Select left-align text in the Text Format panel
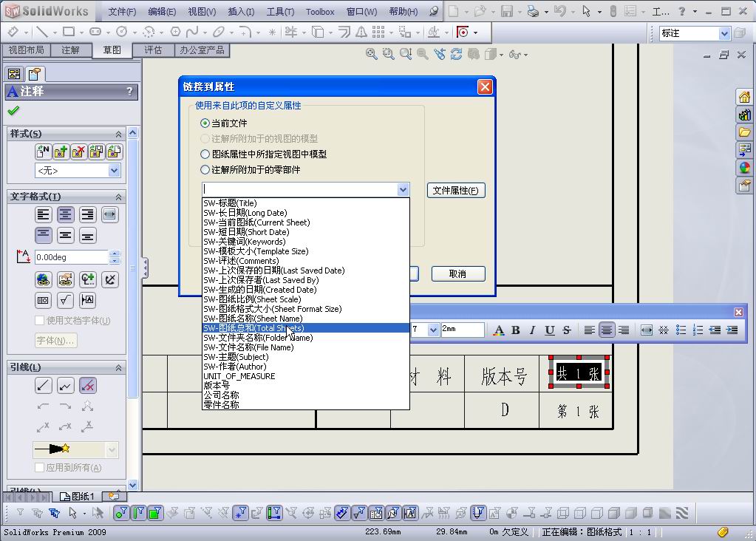 (44, 214)
